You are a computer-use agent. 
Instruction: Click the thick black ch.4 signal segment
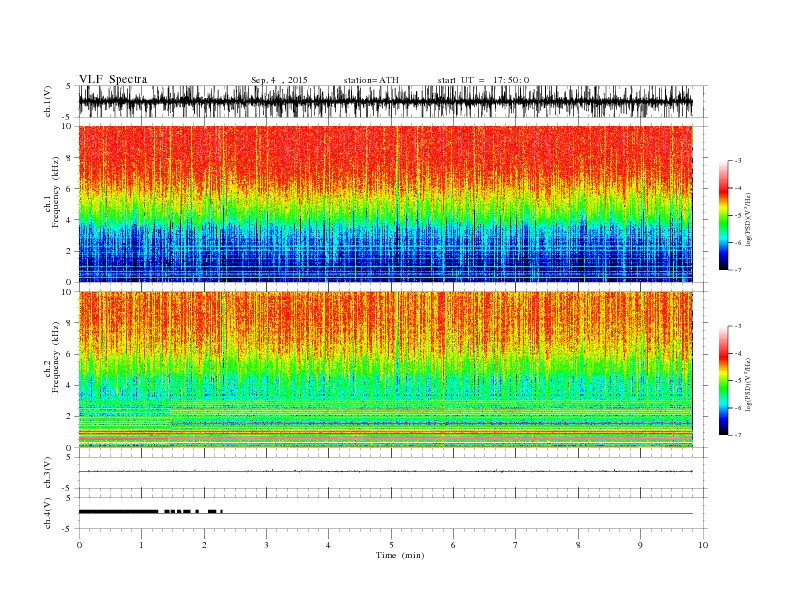118,512
